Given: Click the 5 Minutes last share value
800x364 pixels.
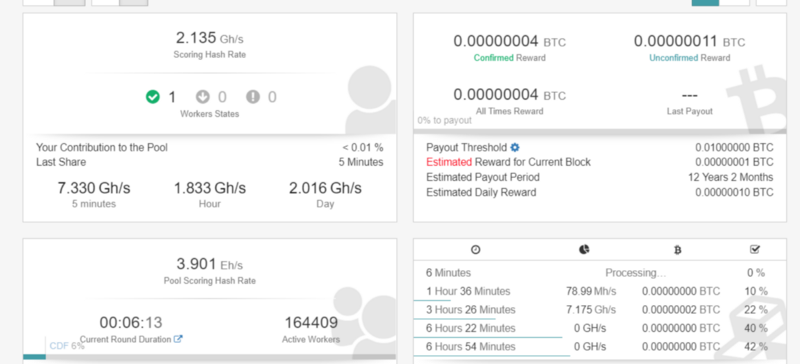Looking at the screenshot, I should click(x=361, y=162).
